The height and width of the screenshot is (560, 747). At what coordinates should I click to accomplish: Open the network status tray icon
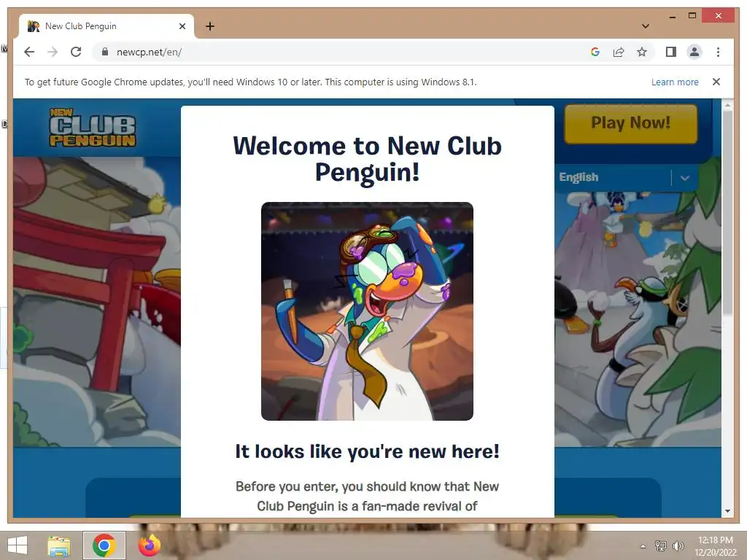(661, 545)
